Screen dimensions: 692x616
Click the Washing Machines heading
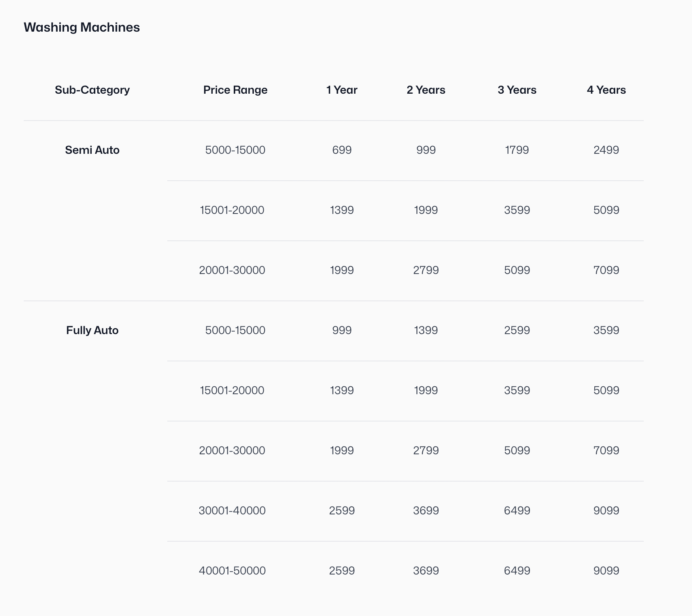coord(81,27)
